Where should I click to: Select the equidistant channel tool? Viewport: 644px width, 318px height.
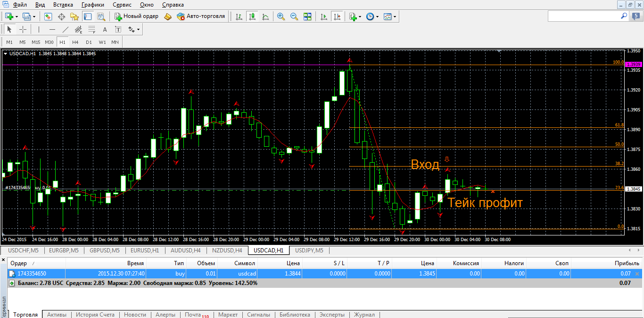tap(78, 29)
